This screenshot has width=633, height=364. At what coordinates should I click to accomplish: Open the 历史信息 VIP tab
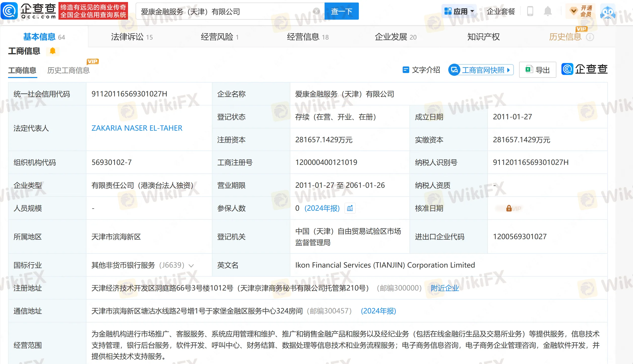pos(565,37)
